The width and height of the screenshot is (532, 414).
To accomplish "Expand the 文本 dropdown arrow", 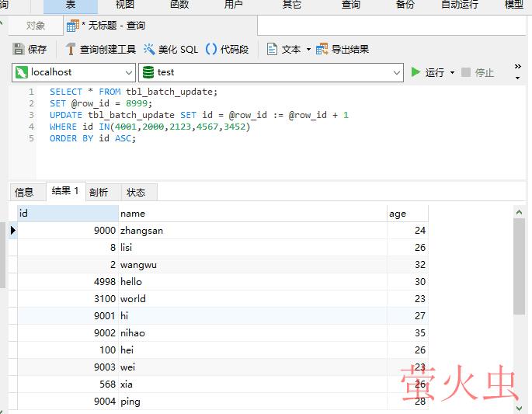I will click(x=308, y=49).
